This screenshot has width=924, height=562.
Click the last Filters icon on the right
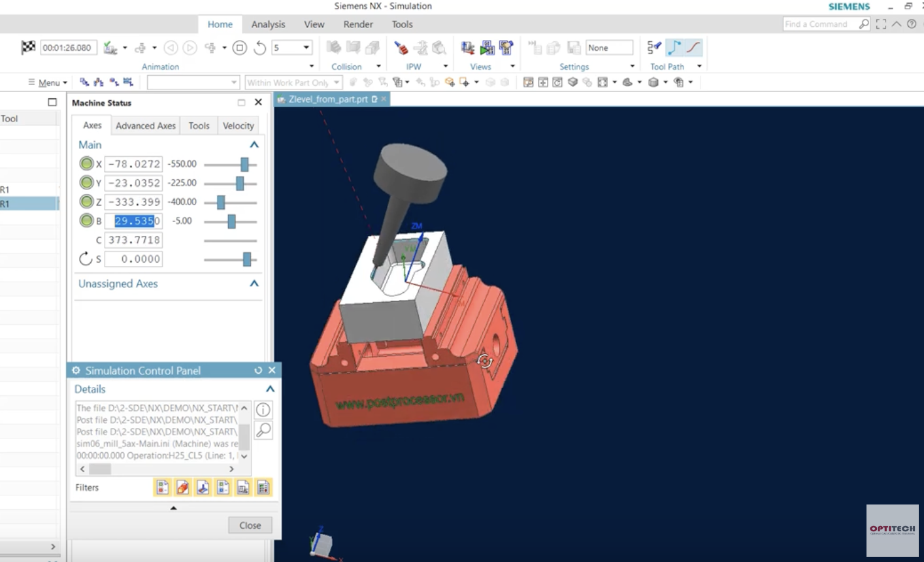(263, 488)
